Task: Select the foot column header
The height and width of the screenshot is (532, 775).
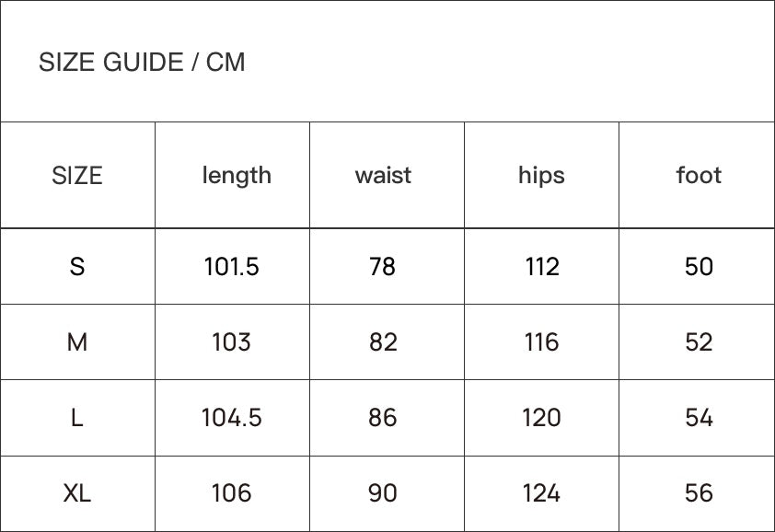Action: point(699,175)
